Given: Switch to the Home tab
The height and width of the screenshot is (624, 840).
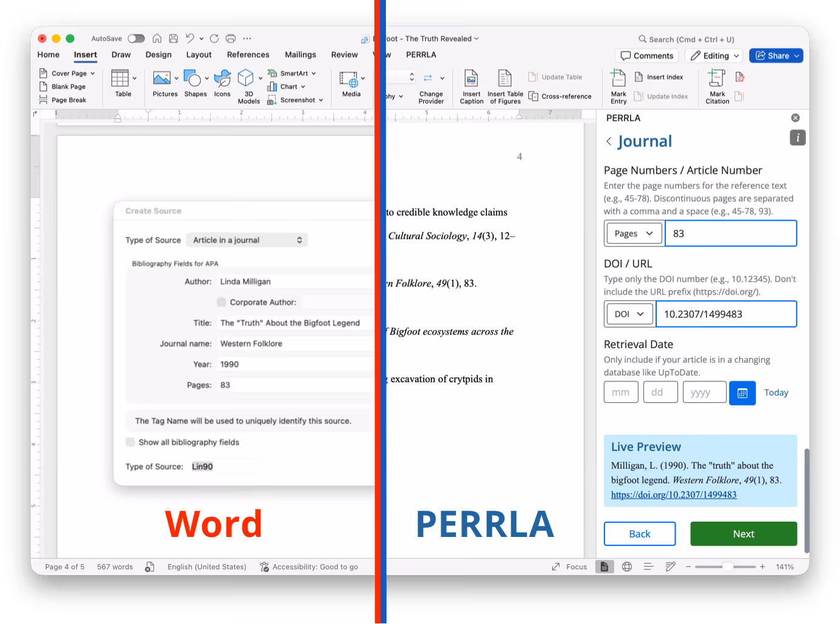Looking at the screenshot, I should pos(49,55).
